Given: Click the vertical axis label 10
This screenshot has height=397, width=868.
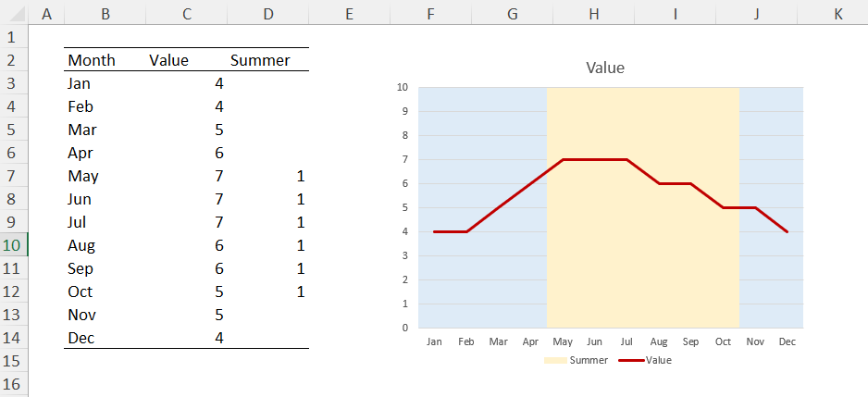Looking at the screenshot, I should [x=403, y=87].
